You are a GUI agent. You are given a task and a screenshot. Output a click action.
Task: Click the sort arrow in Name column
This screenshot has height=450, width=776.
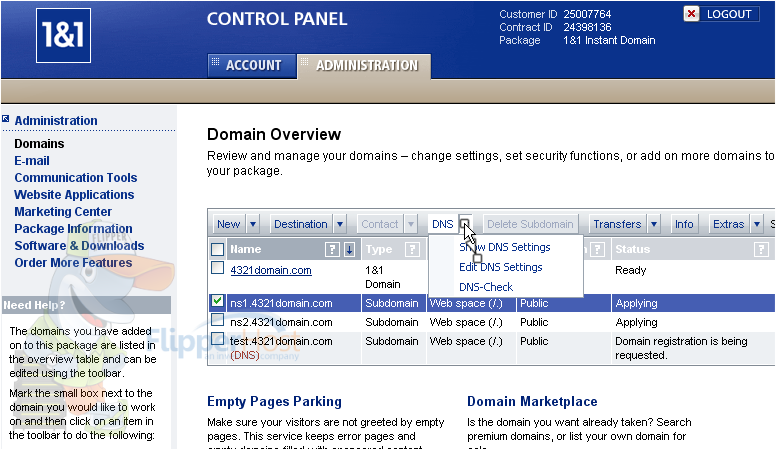[x=349, y=250]
